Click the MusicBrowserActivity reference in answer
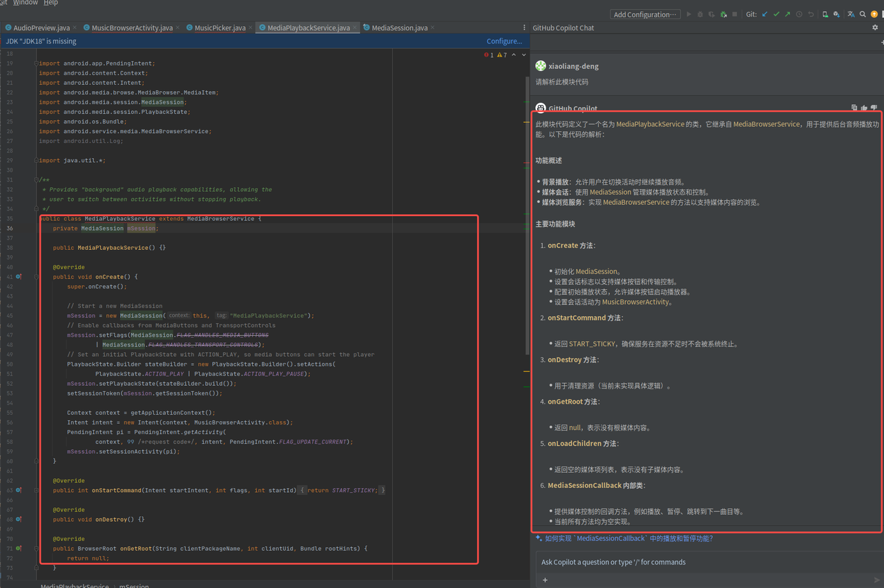The width and height of the screenshot is (884, 588). (636, 302)
